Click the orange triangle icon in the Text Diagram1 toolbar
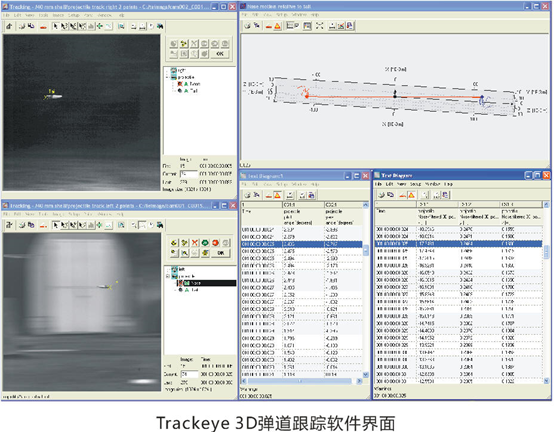The height and width of the screenshot is (432, 554). (x=278, y=195)
